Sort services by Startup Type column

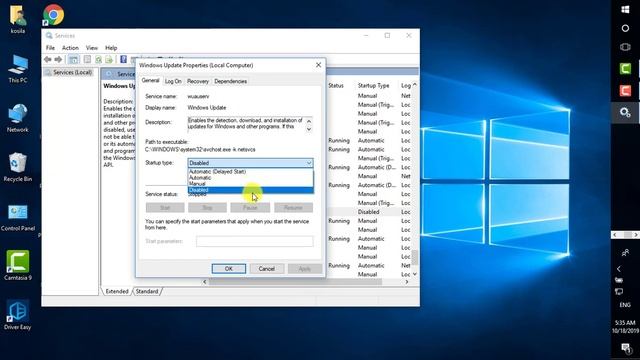coord(373,85)
